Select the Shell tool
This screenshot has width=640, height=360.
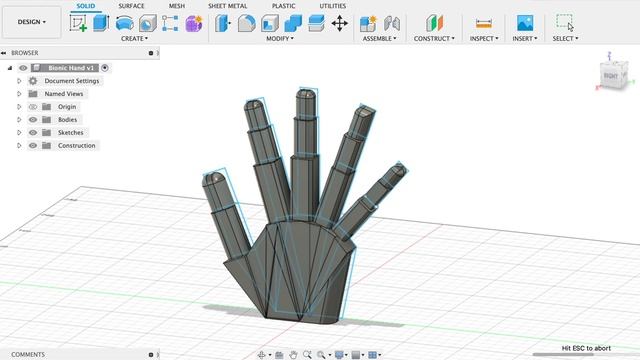click(x=270, y=23)
